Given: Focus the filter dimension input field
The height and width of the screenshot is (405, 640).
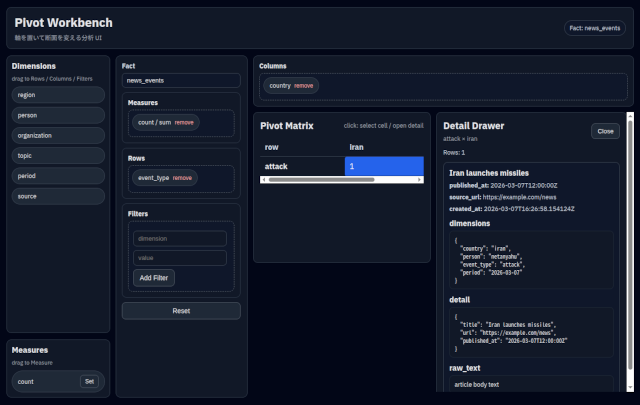Looking at the screenshot, I should tap(180, 239).
